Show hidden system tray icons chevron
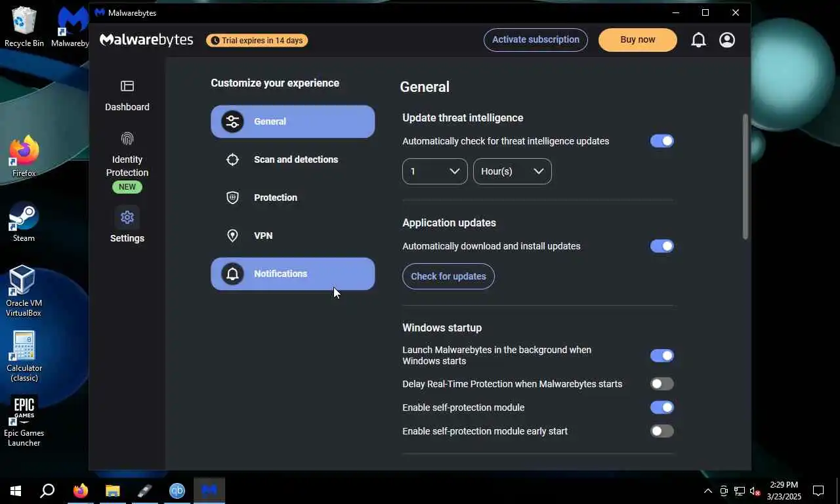The height and width of the screenshot is (504, 840). (x=707, y=491)
